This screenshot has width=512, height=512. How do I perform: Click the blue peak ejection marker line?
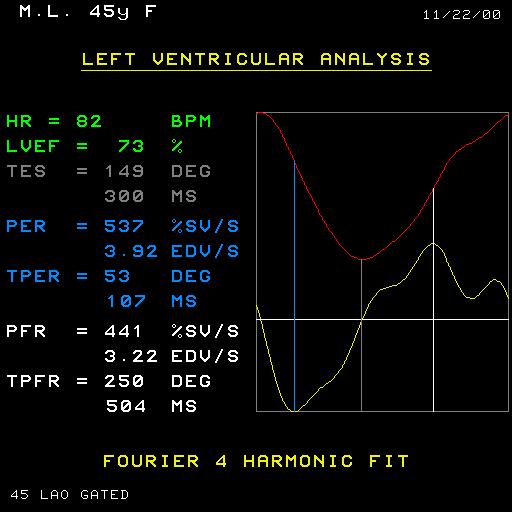click(x=295, y=287)
